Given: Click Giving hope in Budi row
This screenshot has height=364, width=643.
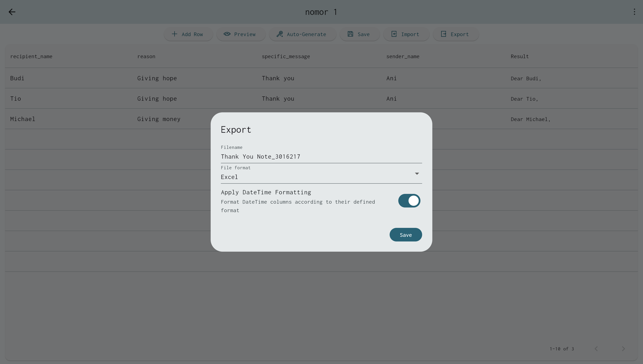Looking at the screenshot, I should point(157,78).
